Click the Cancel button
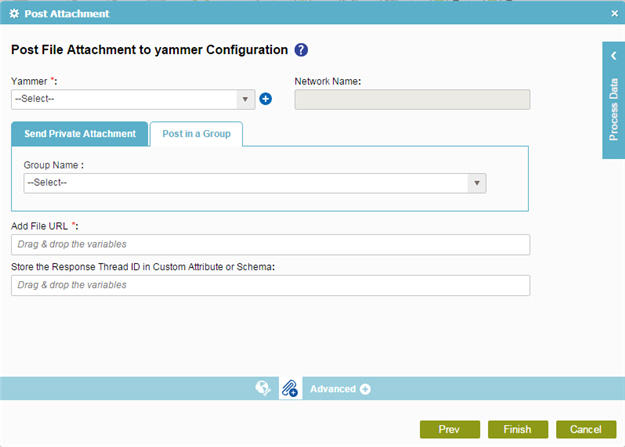The height and width of the screenshot is (447, 625). [x=586, y=429]
